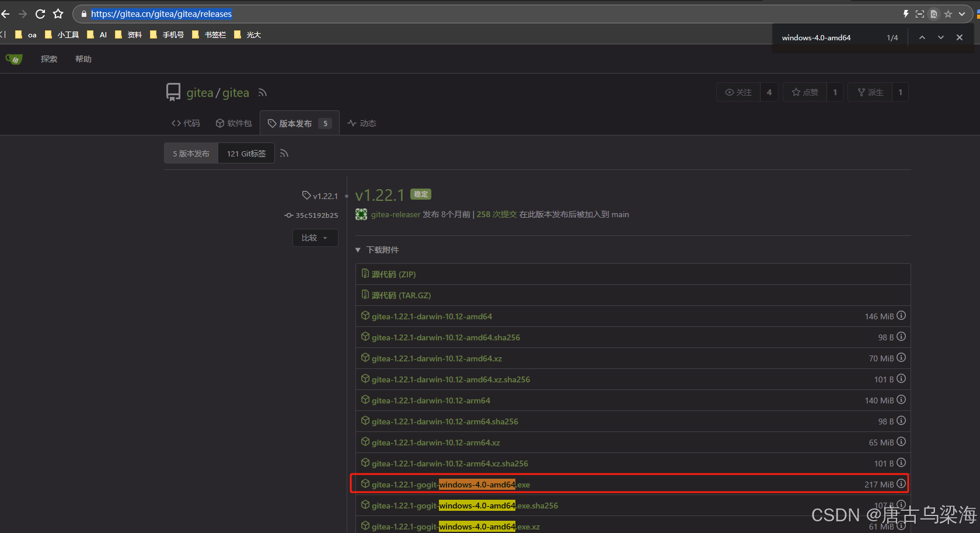The width and height of the screenshot is (980, 533).
Task: Open the 光大 bookmark folder
Action: pos(247,35)
